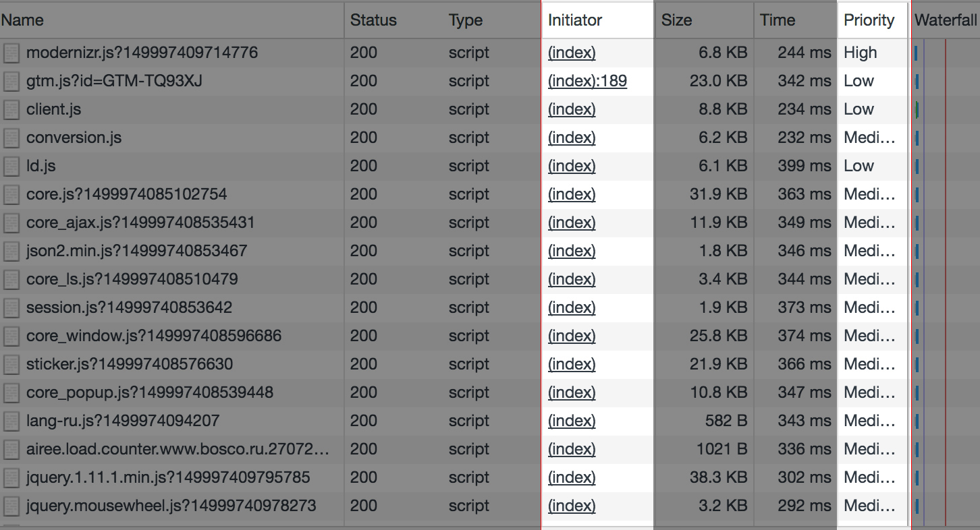Select the core_ajax.js?149997408535431 request name
The width and height of the screenshot is (980, 530).
tap(140, 223)
